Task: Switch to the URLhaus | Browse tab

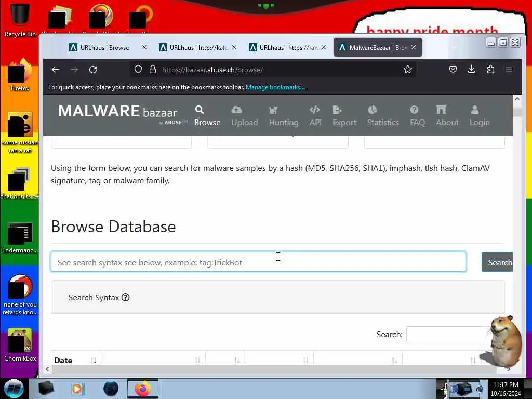Action: pos(104,47)
